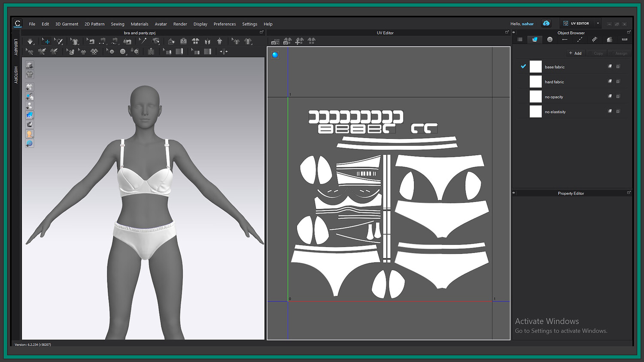Collapse the Property Editor panel arrow
Screen dimensions: 644x362
[513, 193]
